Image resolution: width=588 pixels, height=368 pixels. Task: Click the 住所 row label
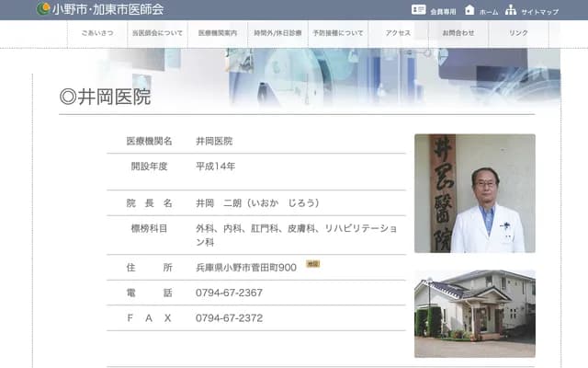coord(149,268)
